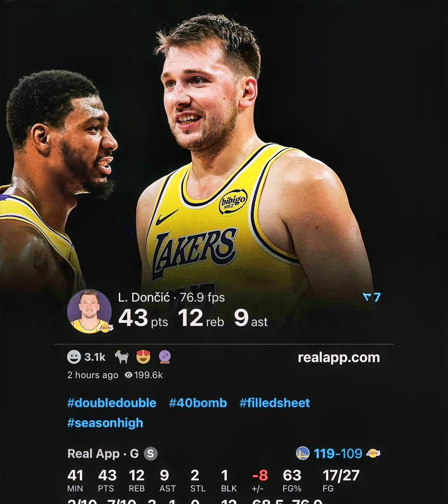The image size is (448, 504).
Task: Tap the 3.1k reactions count
Action: (95, 357)
